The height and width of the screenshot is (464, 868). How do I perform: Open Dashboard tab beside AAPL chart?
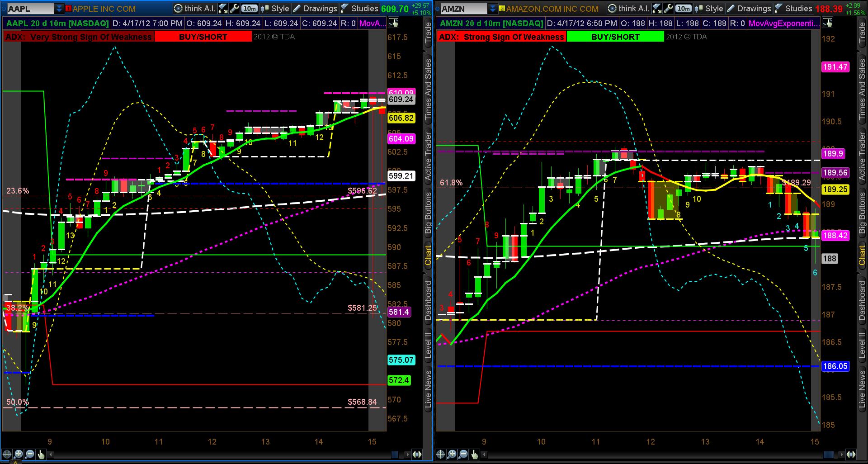pyautogui.click(x=428, y=301)
